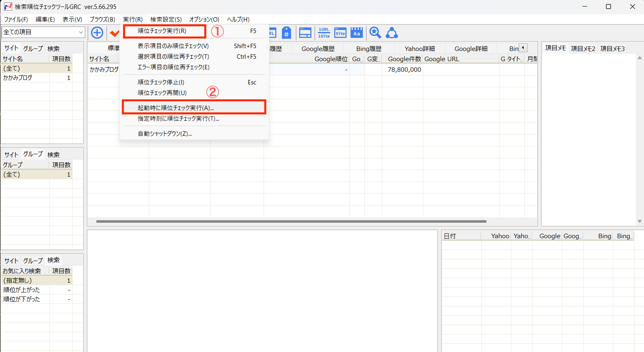
Task: Open the オプション(O) menu
Action: [x=204, y=19]
